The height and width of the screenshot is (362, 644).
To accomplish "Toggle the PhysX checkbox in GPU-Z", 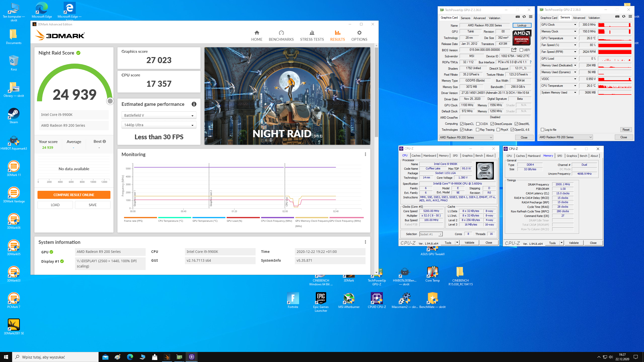I will point(498,130).
